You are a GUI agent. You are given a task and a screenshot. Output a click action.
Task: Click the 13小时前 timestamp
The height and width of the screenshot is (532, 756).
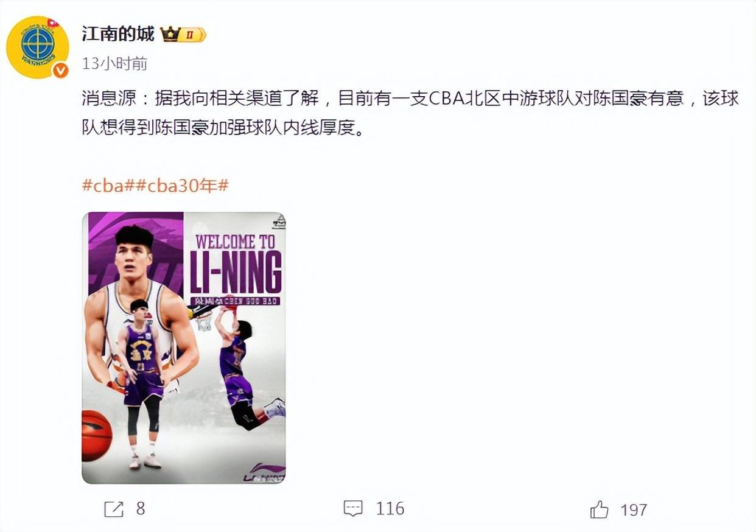114,63
